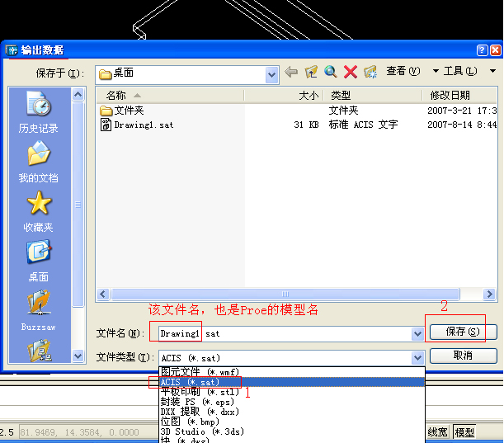Toggle the 线宽 lineweight status button
The height and width of the screenshot is (443, 504).
pyautogui.click(x=437, y=432)
